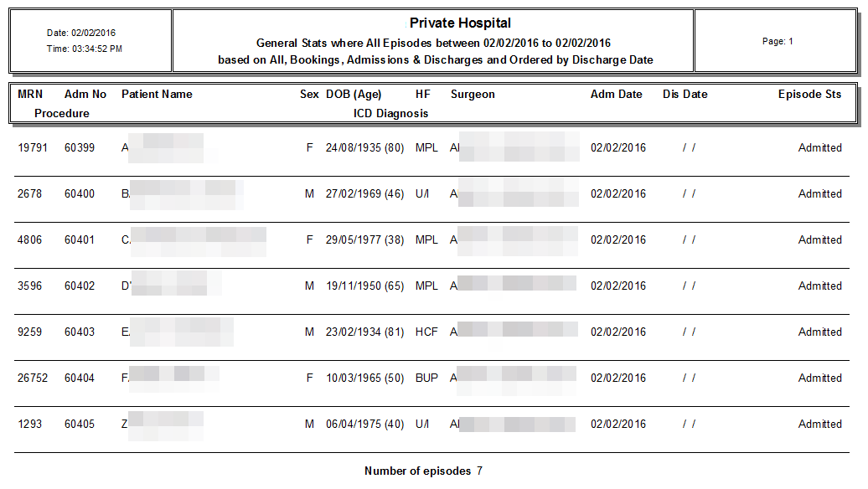The width and height of the screenshot is (868, 489).
Task: Select admission number 60400
Action: click(x=80, y=193)
